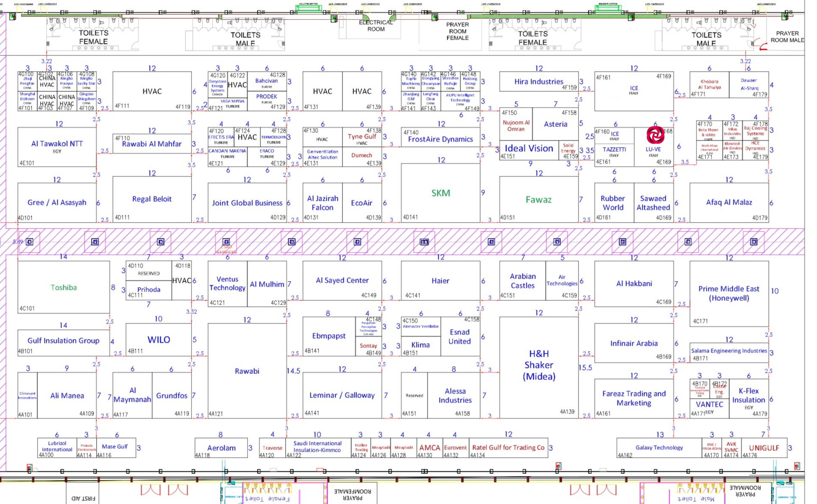
Task: Select the Leminar / Galloway booth
Action: pos(342,395)
